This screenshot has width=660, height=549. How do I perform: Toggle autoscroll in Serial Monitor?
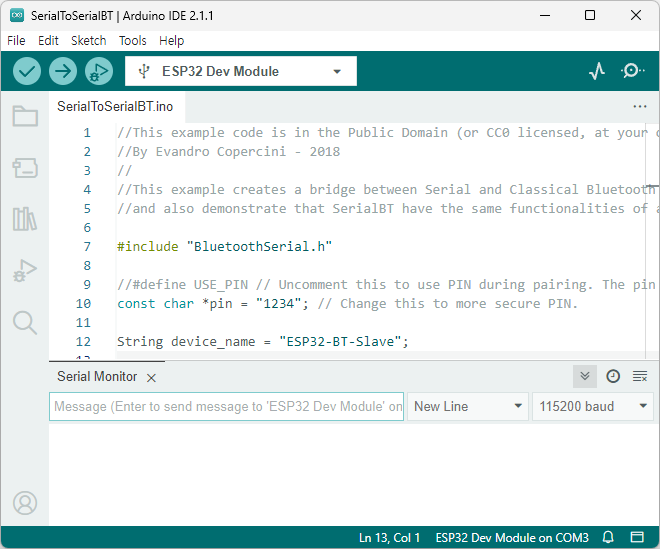(585, 376)
